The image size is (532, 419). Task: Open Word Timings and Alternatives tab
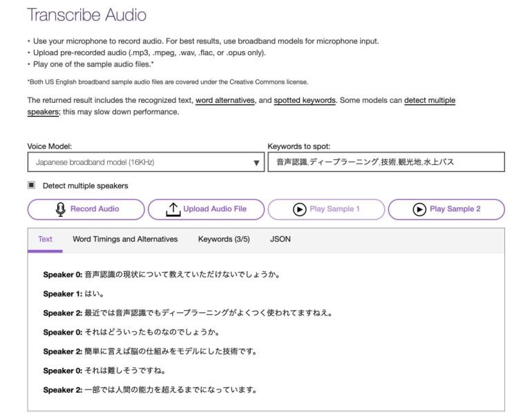click(125, 239)
